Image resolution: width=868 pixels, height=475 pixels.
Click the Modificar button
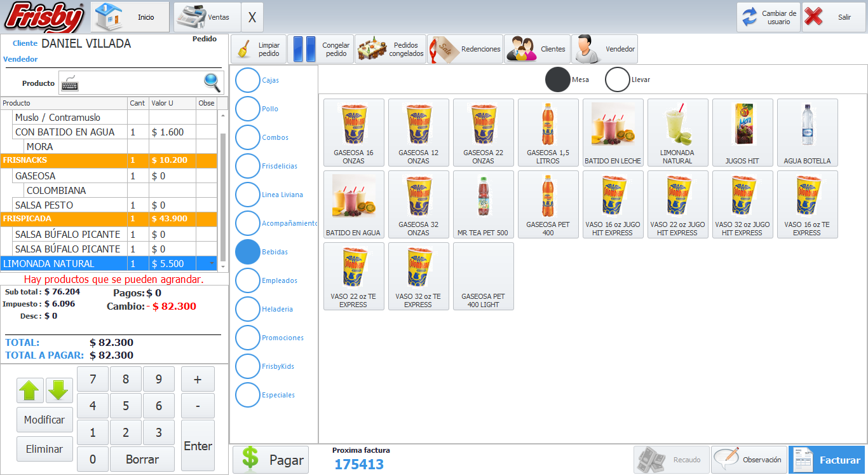44,420
